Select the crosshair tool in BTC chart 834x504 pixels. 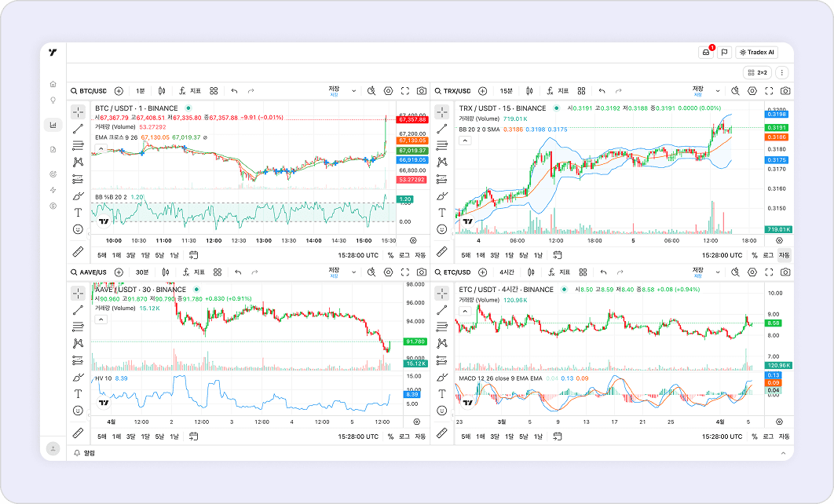pos(79,111)
